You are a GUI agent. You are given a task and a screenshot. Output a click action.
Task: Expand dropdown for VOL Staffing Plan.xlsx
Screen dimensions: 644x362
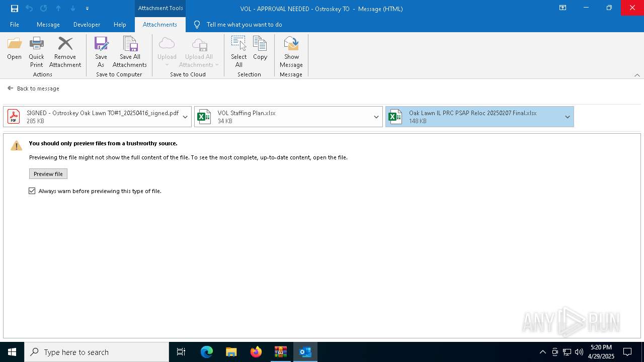376,117
